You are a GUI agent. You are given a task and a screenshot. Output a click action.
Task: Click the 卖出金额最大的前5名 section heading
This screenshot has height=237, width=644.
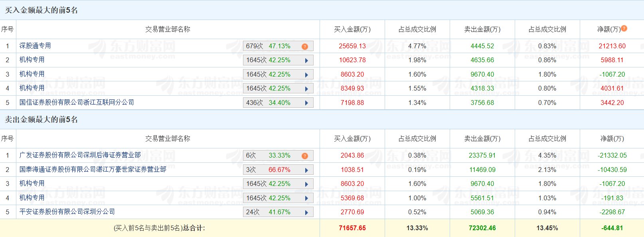tap(41, 120)
